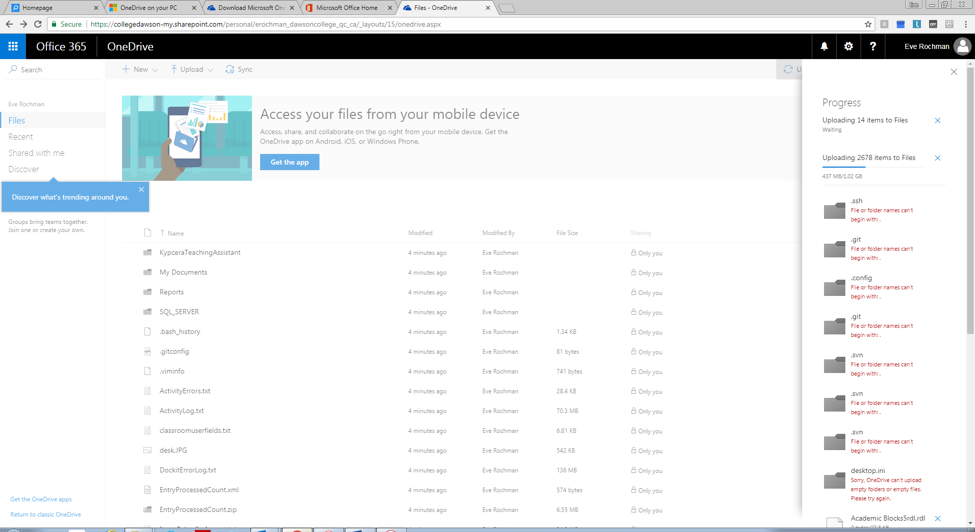Click the EntryProcessedCount.zip file icon
This screenshot has height=532, width=975.
pyautogui.click(x=147, y=510)
